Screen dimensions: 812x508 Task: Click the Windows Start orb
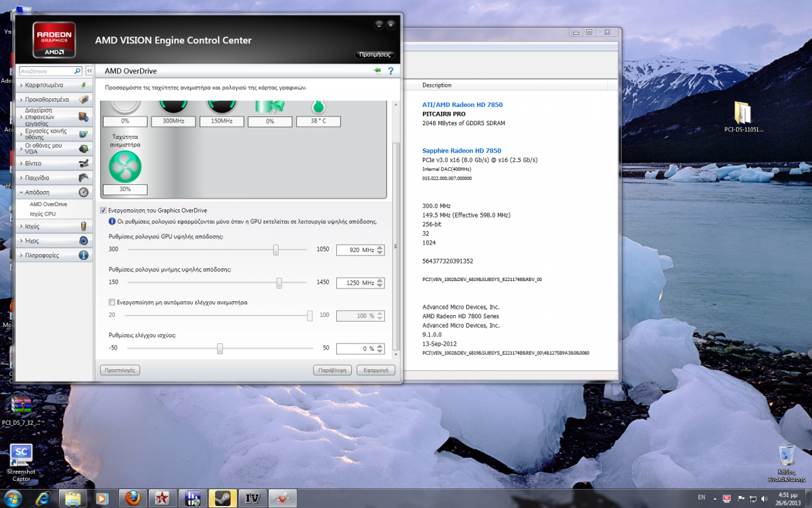[13, 498]
